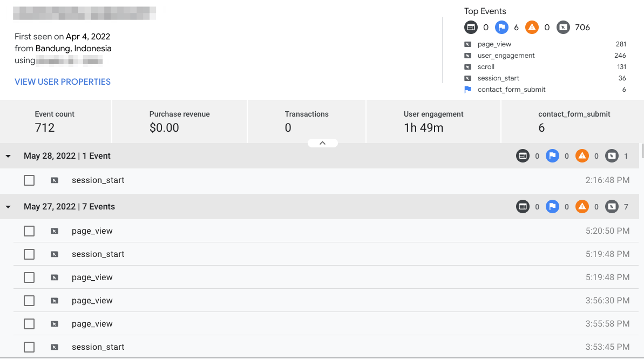This screenshot has height=359, width=644.
Task: Click the page_view entry in Top Events
Action: coord(494,44)
